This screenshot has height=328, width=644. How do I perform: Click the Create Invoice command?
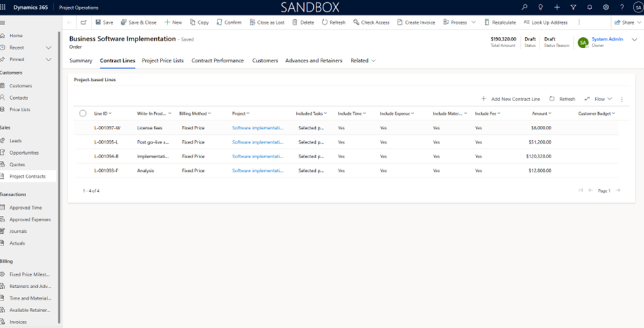(x=400, y=22)
